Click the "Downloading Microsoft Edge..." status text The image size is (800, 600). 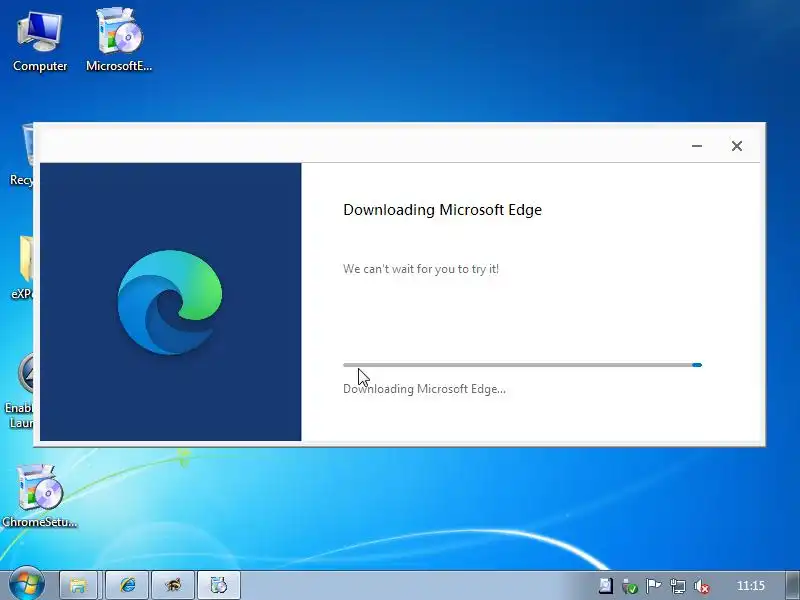point(424,389)
